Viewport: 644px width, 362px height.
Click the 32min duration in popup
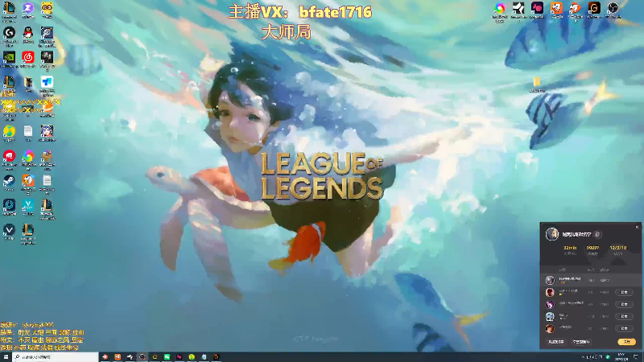coord(570,248)
